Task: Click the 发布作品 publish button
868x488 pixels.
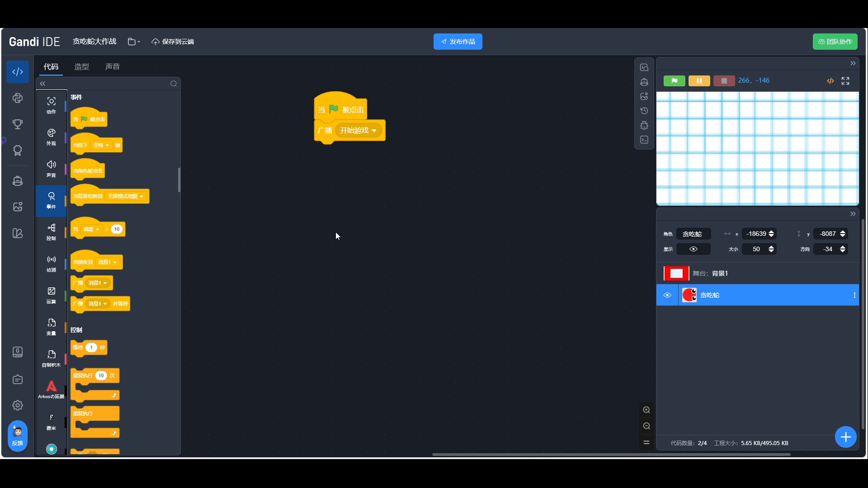Action: pyautogui.click(x=458, y=42)
